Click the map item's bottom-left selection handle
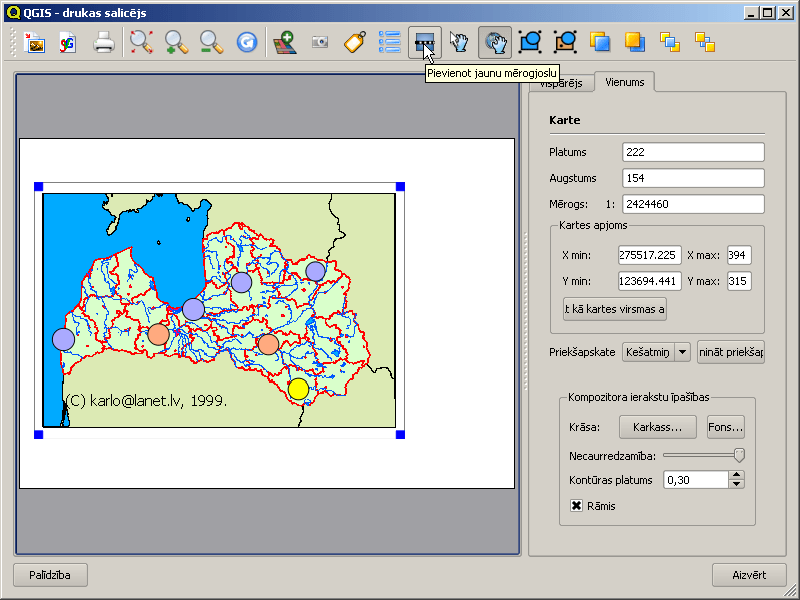 pos(38,435)
